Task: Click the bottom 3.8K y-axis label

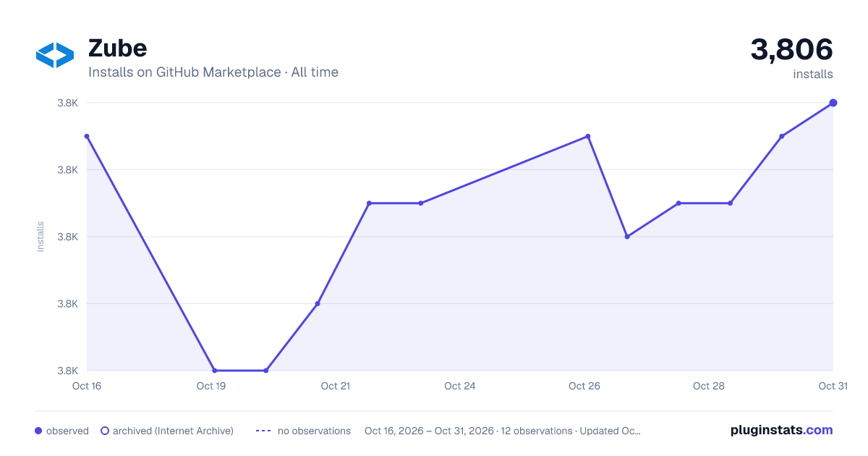Action: [67, 371]
